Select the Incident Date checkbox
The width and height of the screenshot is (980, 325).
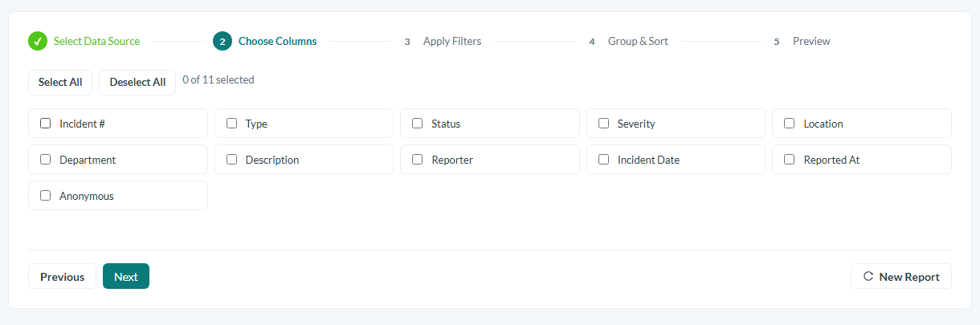603,160
